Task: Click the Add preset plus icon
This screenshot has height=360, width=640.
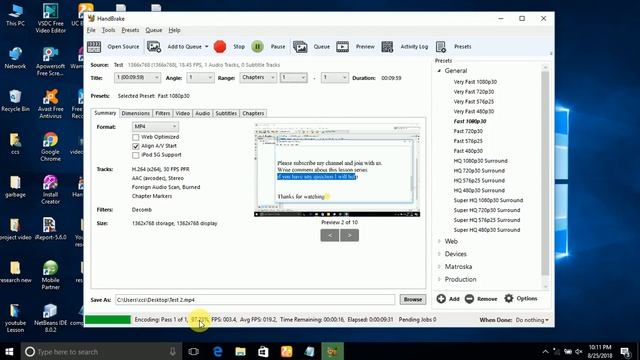Action: tap(441, 298)
